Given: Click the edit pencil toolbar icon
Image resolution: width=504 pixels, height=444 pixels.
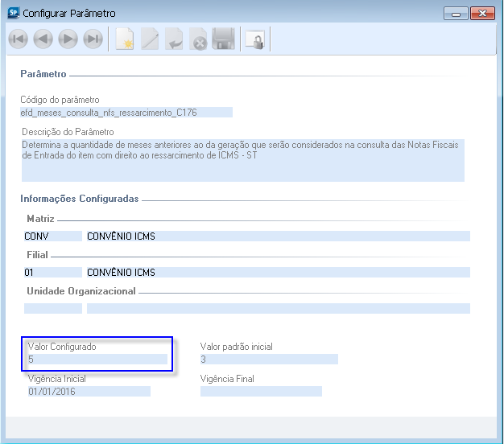Looking at the screenshot, I should click(150, 39).
